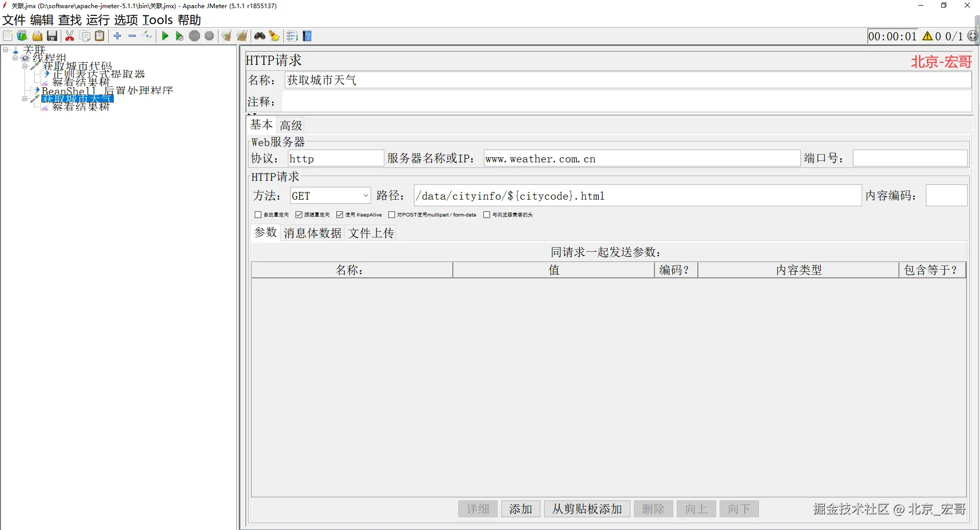Click the Stop test icon

pyautogui.click(x=194, y=36)
